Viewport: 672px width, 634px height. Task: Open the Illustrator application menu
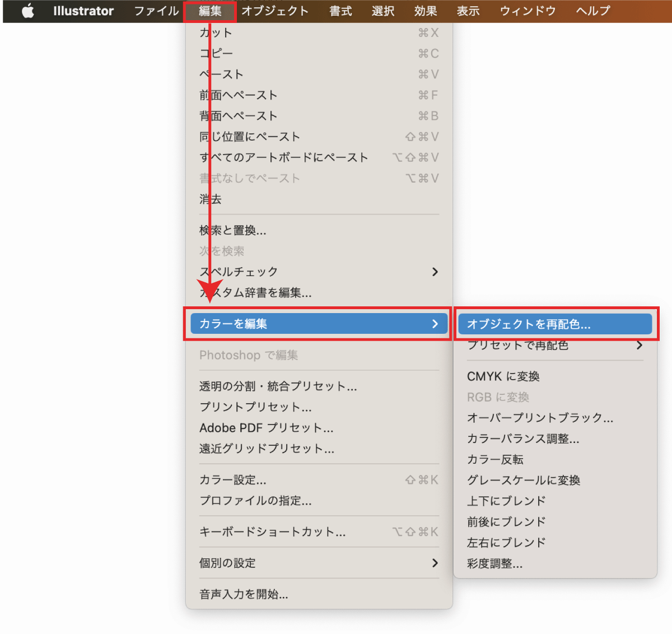click(x=83, y=11)
